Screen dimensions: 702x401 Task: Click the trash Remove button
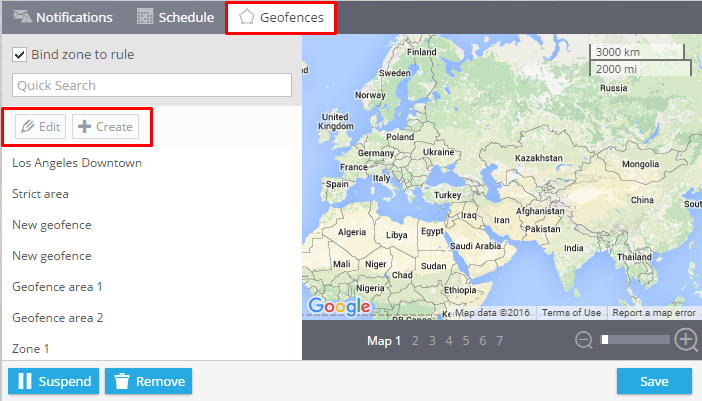pos(148,381)
